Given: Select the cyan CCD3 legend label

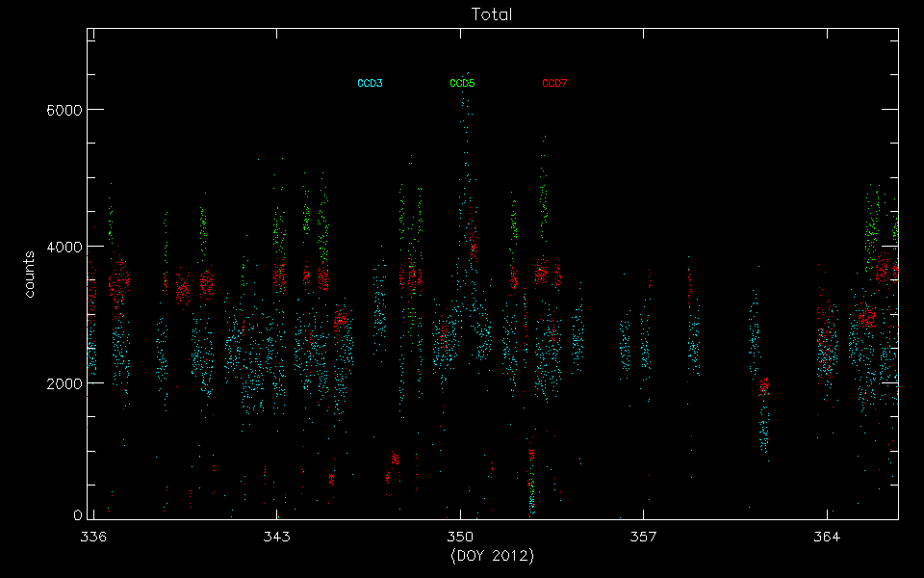Looking at the screenshot, I should point(370,84).
